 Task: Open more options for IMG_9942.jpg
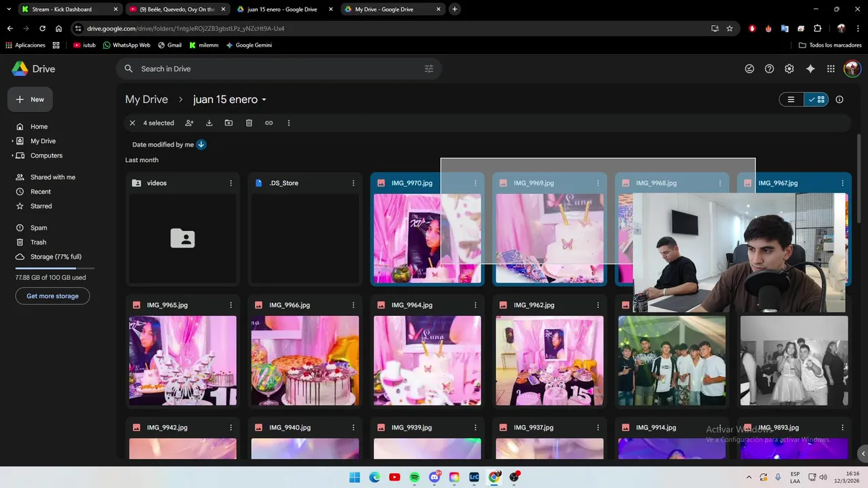(x=231, y=428)
